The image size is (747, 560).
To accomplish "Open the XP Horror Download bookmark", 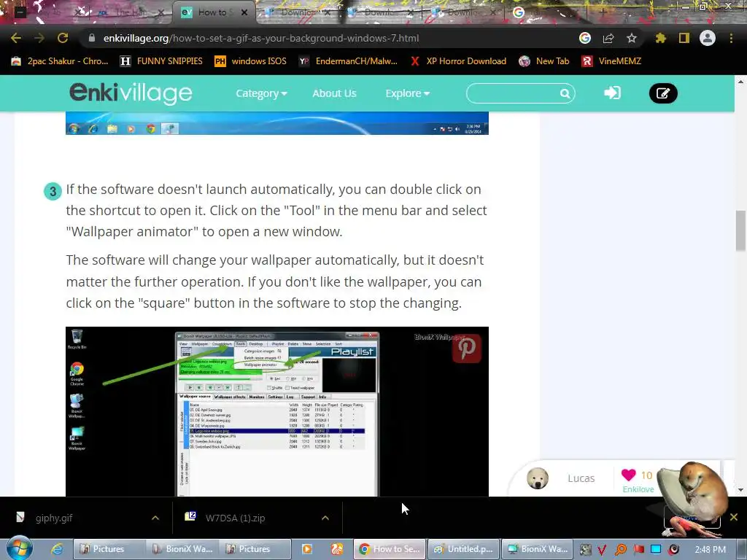I will 458,61.
